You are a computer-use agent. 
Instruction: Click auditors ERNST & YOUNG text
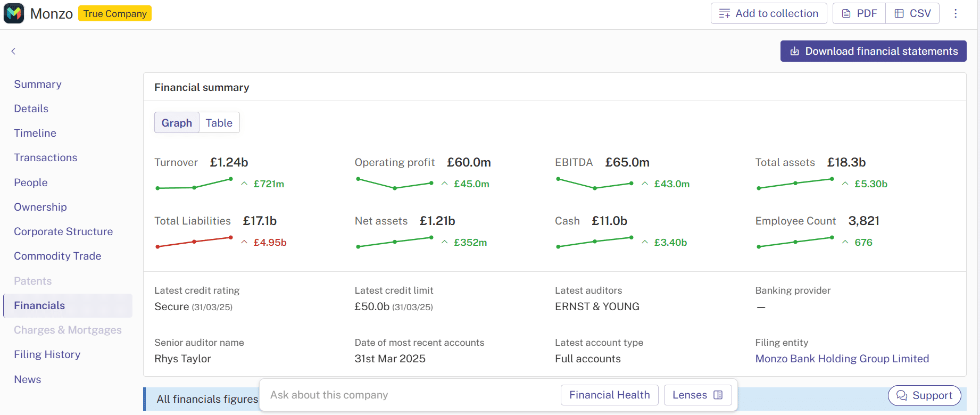[597, 306]
